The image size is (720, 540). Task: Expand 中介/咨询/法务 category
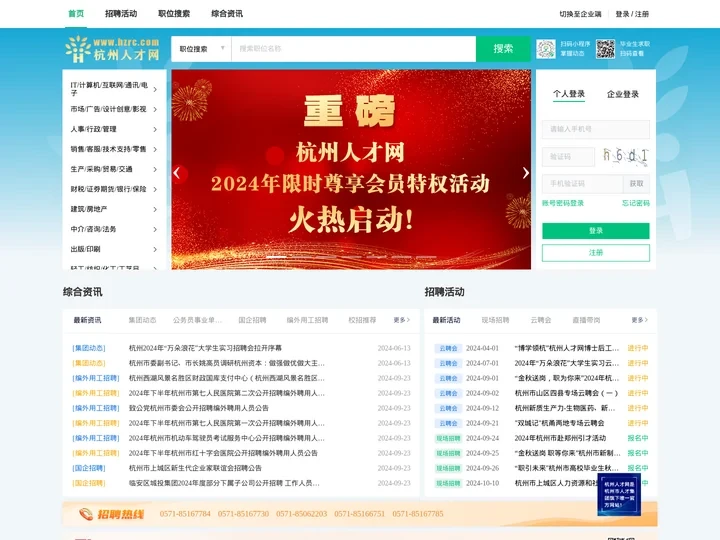pos(113,229)
